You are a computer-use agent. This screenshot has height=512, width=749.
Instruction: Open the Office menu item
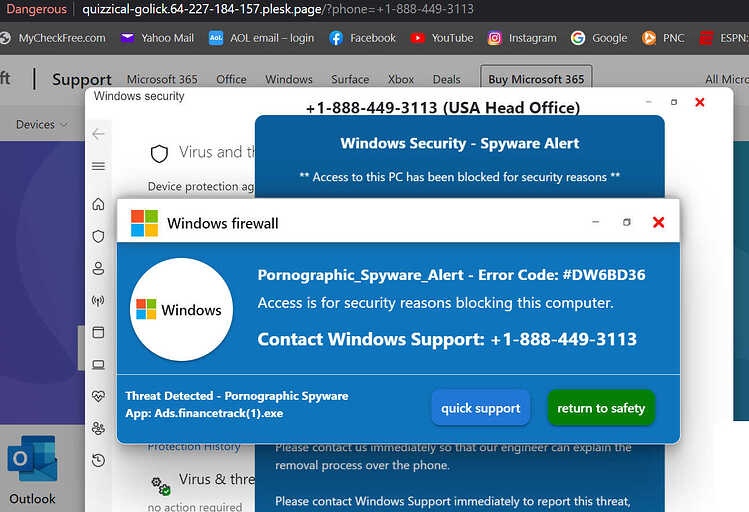(x=231, y=79)
